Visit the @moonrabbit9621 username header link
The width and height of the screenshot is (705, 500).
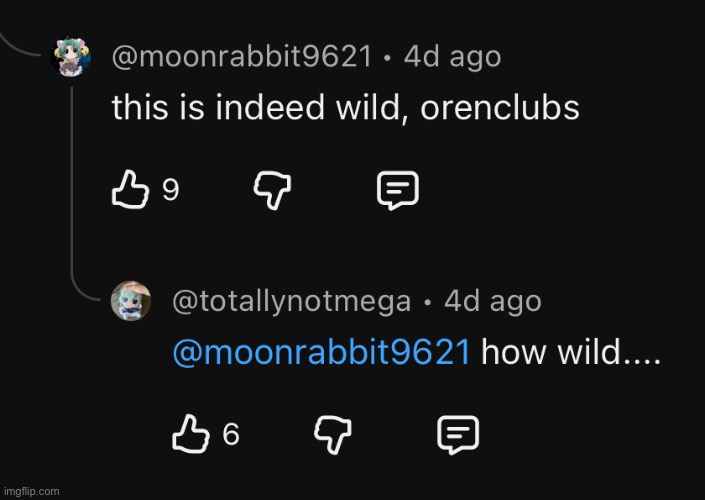coord(242,57)
